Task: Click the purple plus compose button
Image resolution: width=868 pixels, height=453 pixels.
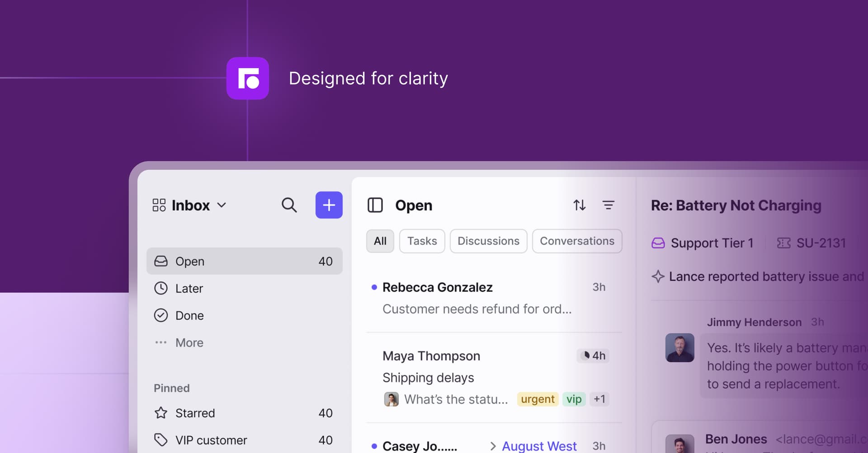Action: pos(329,205)
